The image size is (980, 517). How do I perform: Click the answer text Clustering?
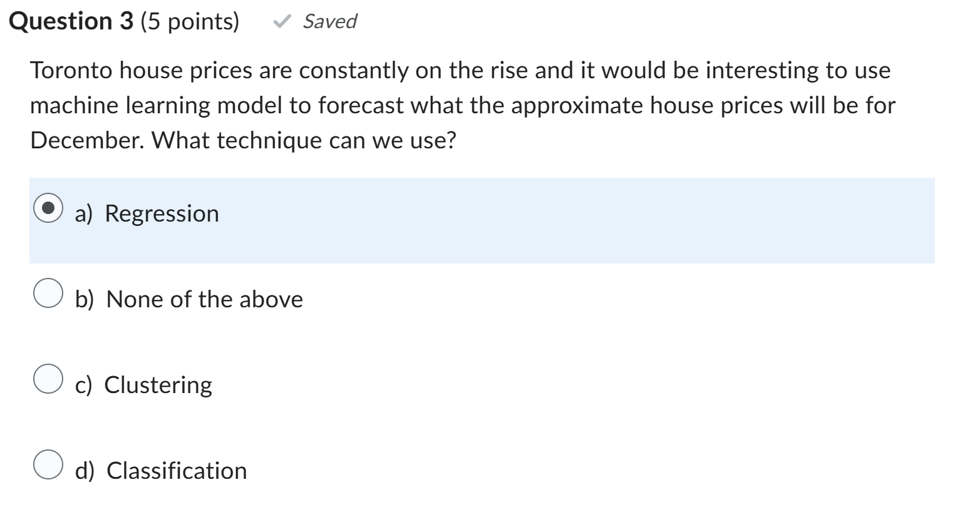pyautogui.click(x=158, y=384)
